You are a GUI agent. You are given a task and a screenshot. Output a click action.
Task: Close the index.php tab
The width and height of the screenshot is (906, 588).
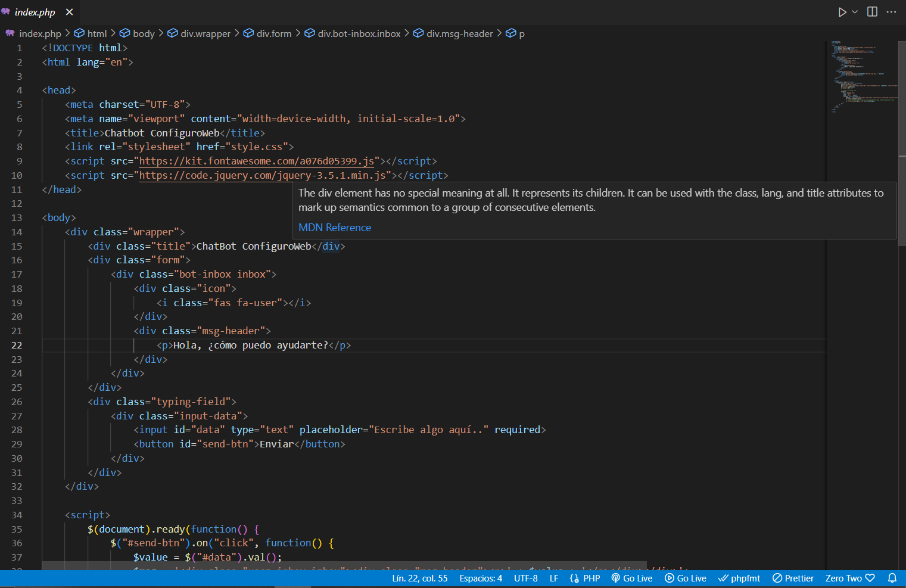point(70,12)
